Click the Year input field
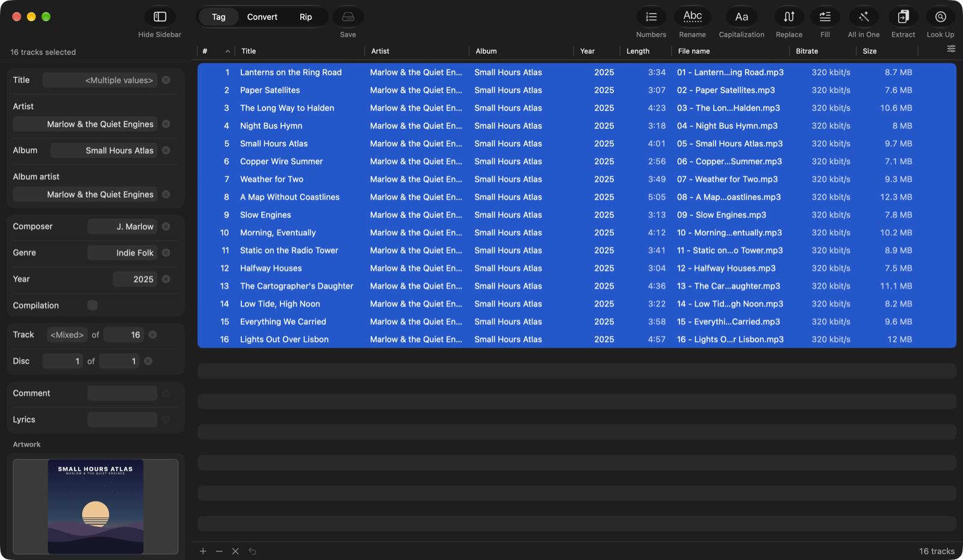Screen dimensions: 963x560 135,279
